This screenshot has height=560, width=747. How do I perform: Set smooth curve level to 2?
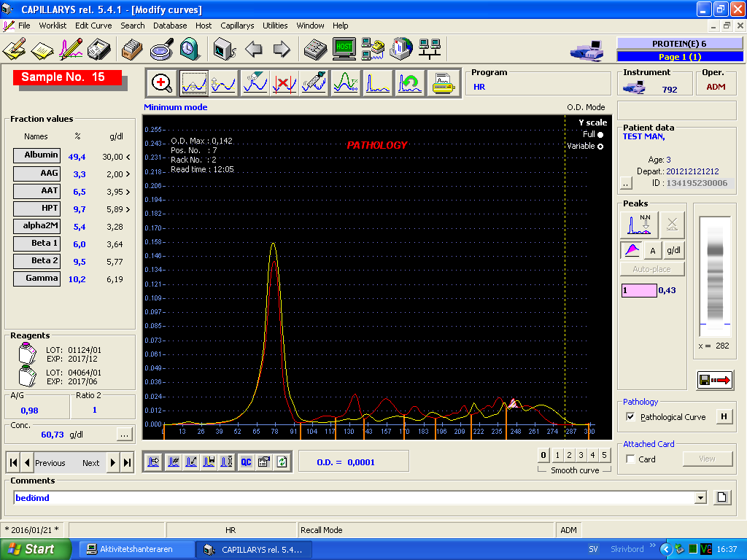tap(569, 455)
